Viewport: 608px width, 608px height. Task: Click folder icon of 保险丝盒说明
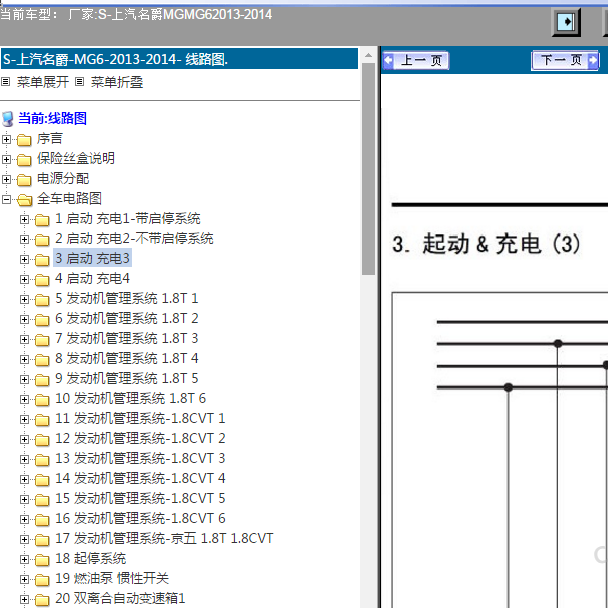(x=24, y=159)
